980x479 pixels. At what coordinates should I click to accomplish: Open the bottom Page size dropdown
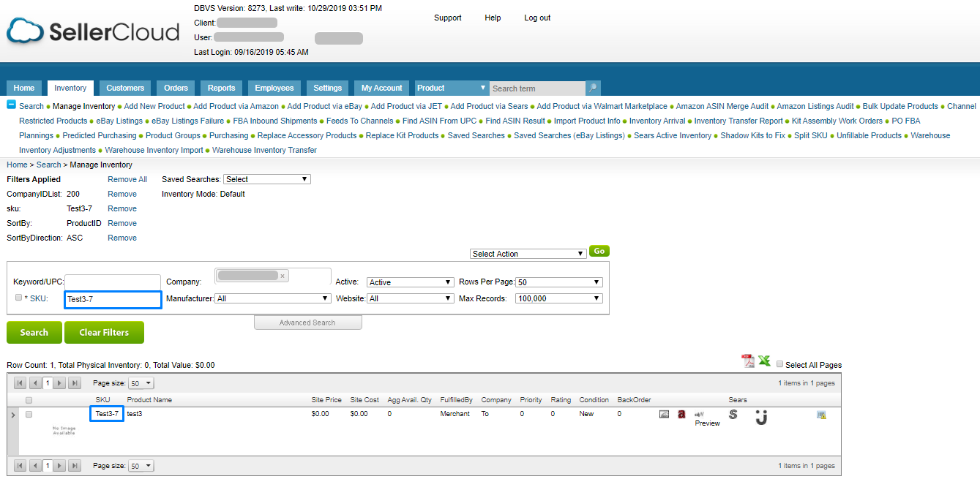(141, 466)
